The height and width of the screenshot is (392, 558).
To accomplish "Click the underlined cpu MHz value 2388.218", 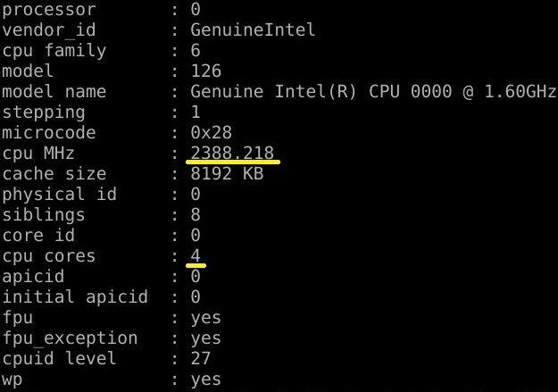I will tap(232, 153).
